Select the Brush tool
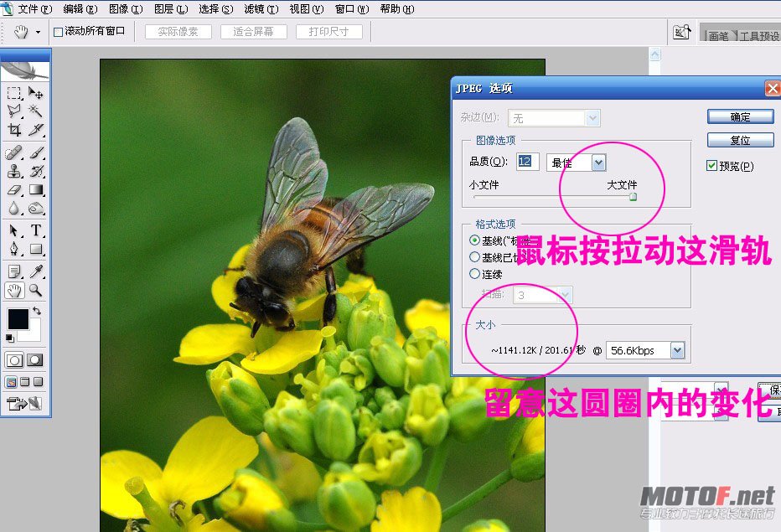The width and height of the screenshot is (781, 532). pos(35,152)
